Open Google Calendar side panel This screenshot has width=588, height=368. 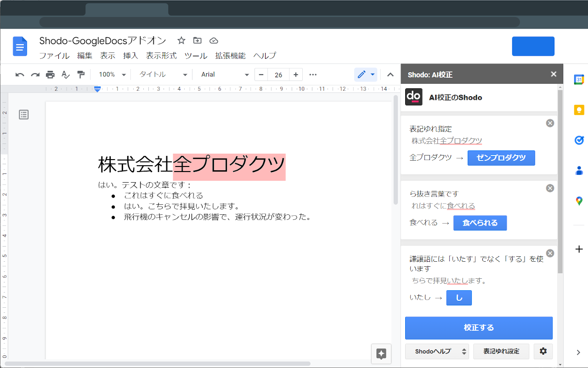pyautogui.click(x=579, y=80)
